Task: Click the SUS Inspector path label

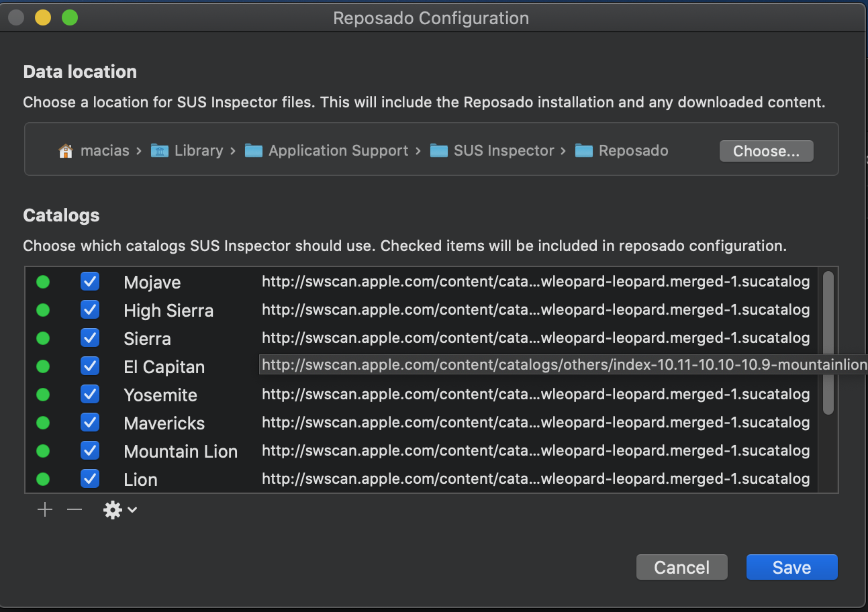Action: tap(504, 151)
